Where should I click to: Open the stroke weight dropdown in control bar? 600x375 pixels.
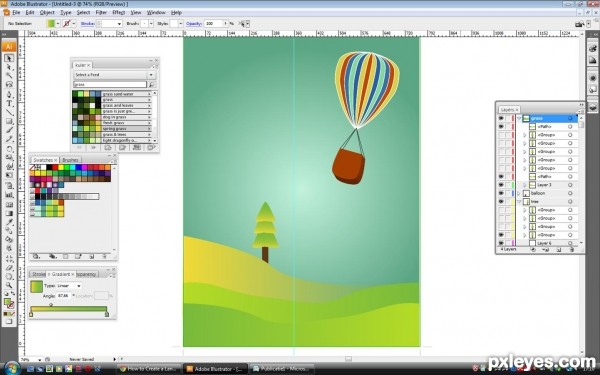pyautogui.click(x=119, y=24)
